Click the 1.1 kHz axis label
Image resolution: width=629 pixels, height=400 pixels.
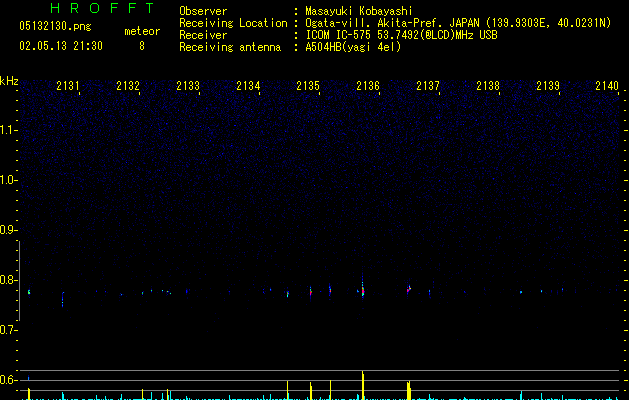(9, 130)
